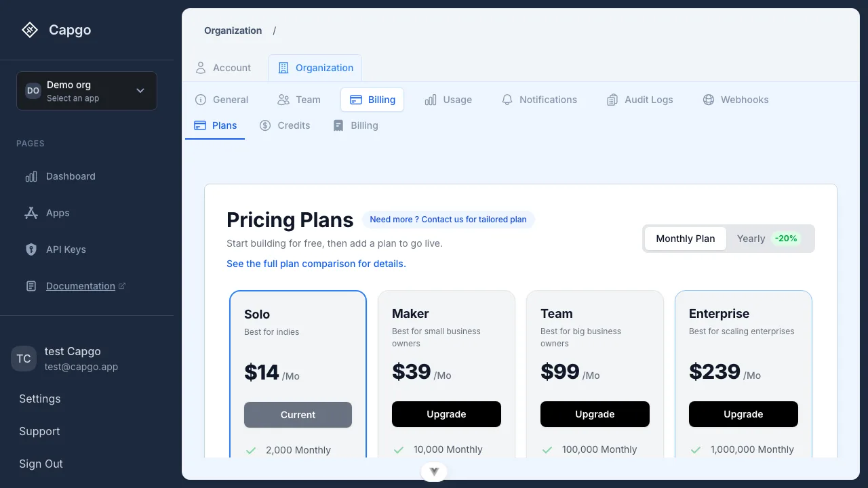
Task: Open the Apps icon in sidebar
Action: pos(31,213)
